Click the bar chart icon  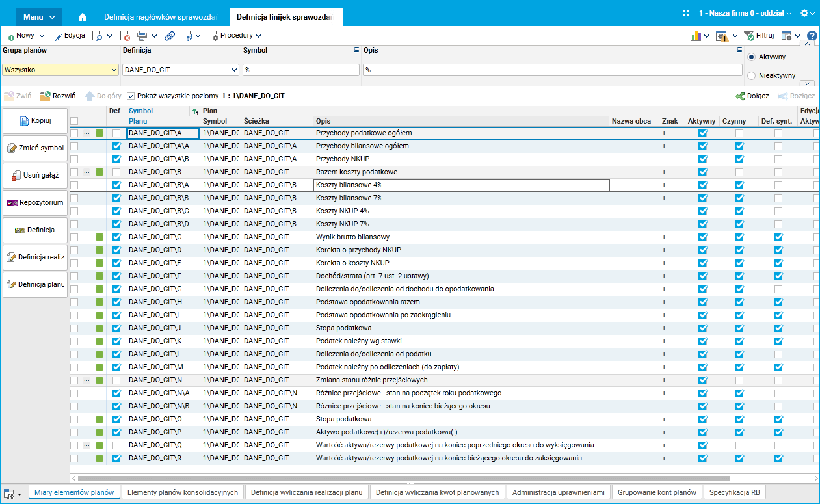(x=696, y=36)
